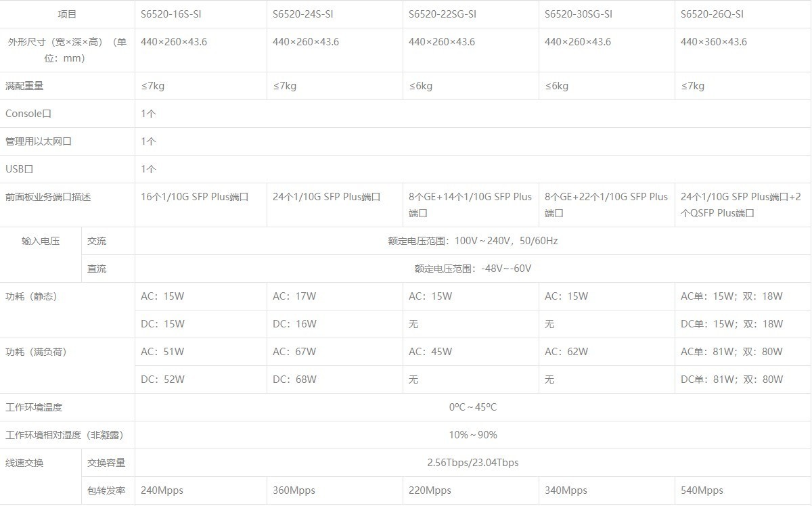Click the S6520-26Q-SI column header

[713, 14]
